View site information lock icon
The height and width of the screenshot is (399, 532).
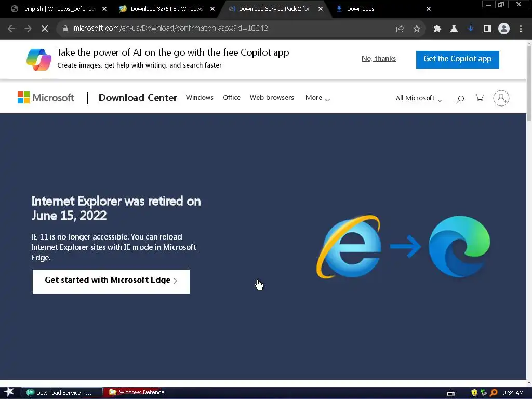click(65, 29)
